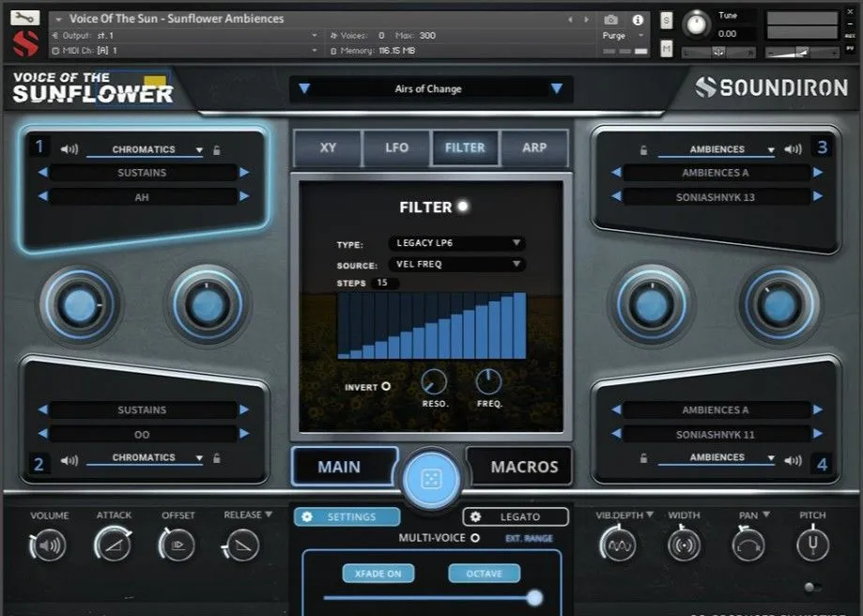863x616 pixels.
Task: Toggle the lock icon on layer 2
Action: pos(217,458)
